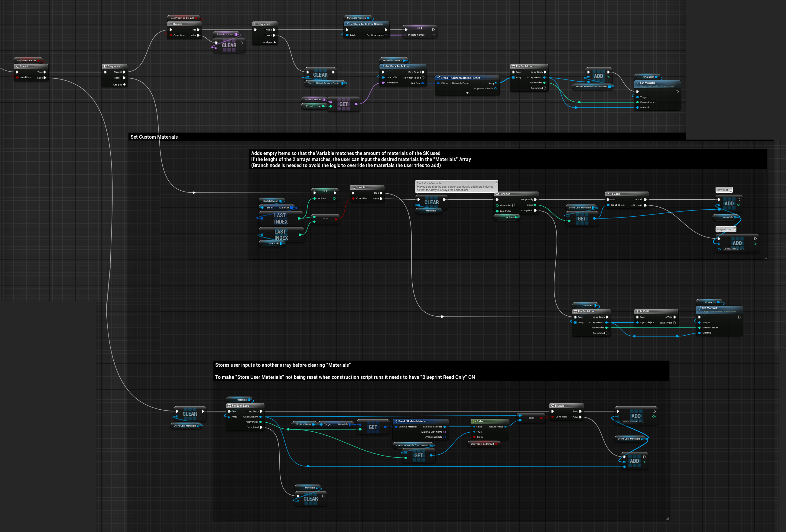Click the Break SkeletalMaterial header icon

point(396,421)
